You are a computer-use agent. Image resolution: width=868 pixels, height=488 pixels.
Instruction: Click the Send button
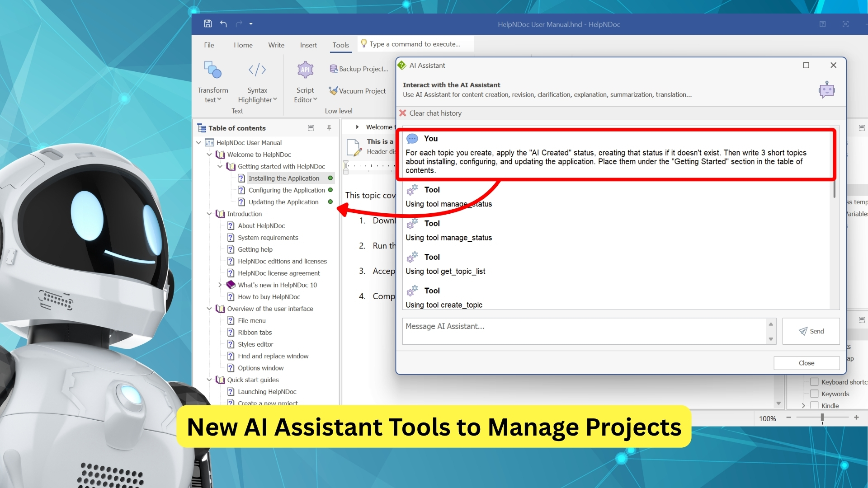tap(811, 331)
